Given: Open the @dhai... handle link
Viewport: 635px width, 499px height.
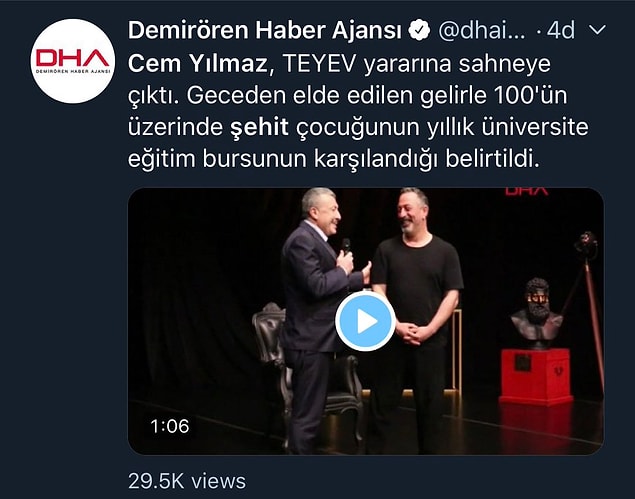Looking at the screenshot, I should (x=482, y=30).
